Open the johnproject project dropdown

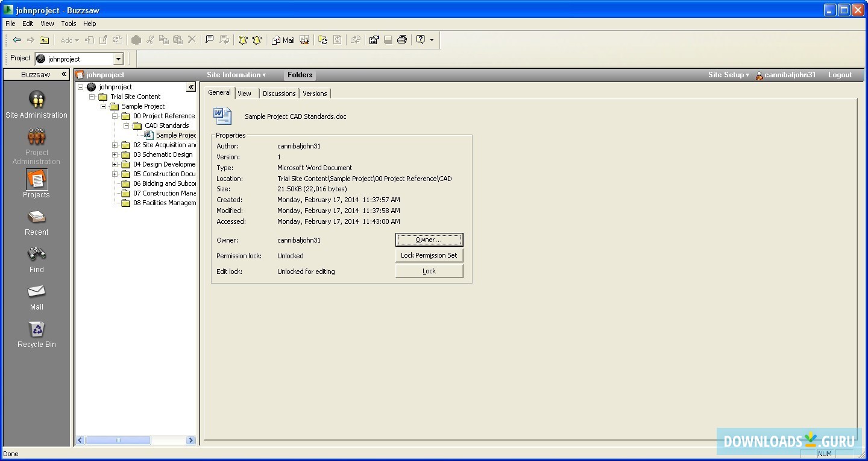(118, 59)
